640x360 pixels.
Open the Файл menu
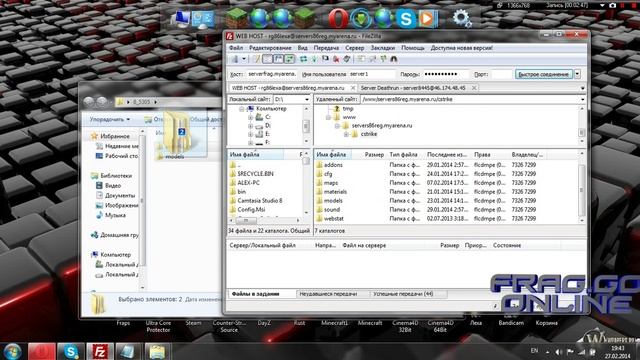click(236, 48)
